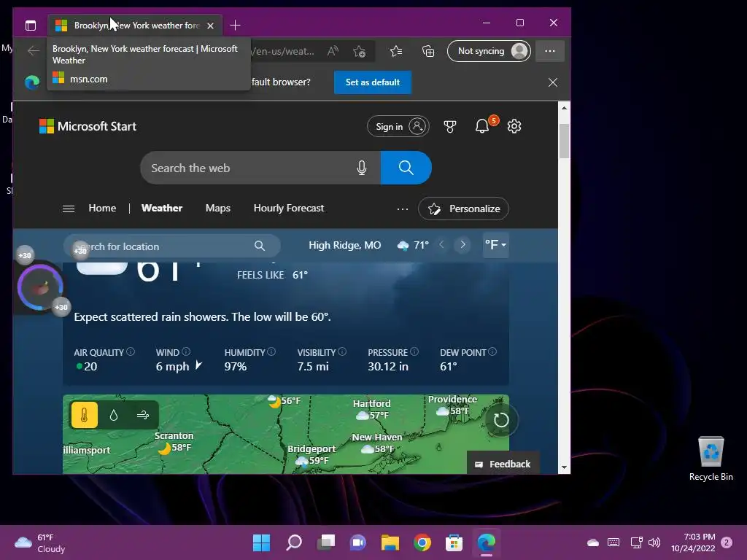Click the Personalize button
The width and height of the screenshot is (747, 560).
pos(463,209)
